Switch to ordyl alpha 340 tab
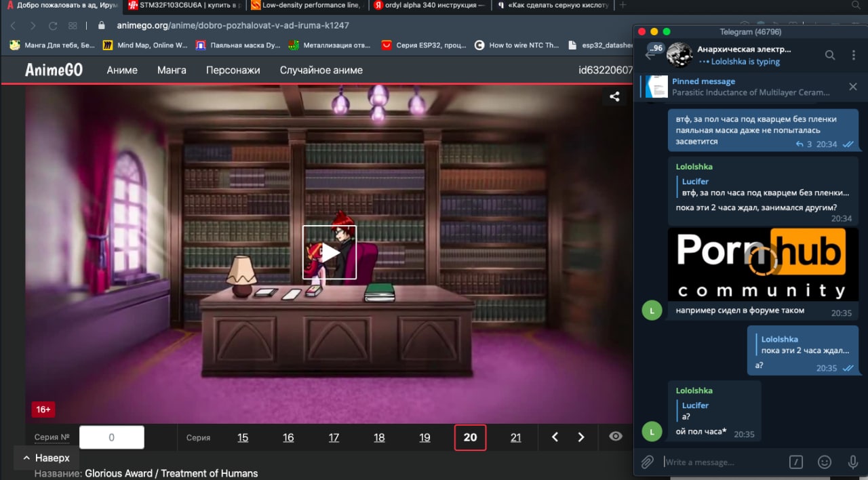Viewport: 868px width, 480px height. pos(430,5)
